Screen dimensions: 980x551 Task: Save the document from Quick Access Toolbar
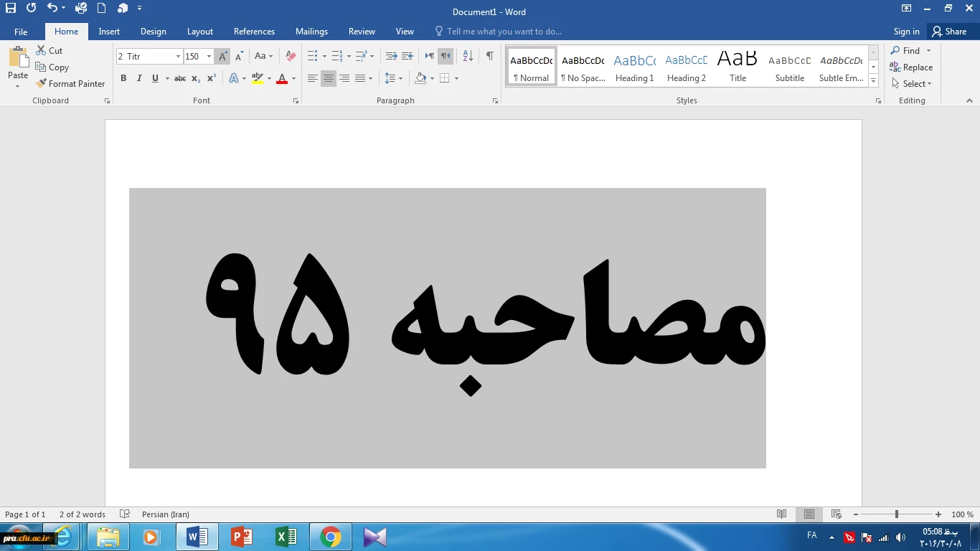(x=11, y=9)
